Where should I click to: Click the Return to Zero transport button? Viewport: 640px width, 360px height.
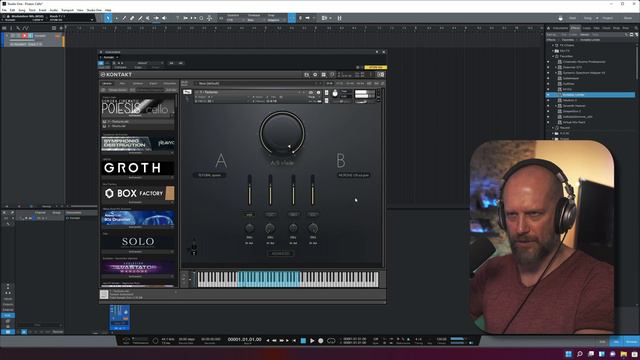click(295, 340)
